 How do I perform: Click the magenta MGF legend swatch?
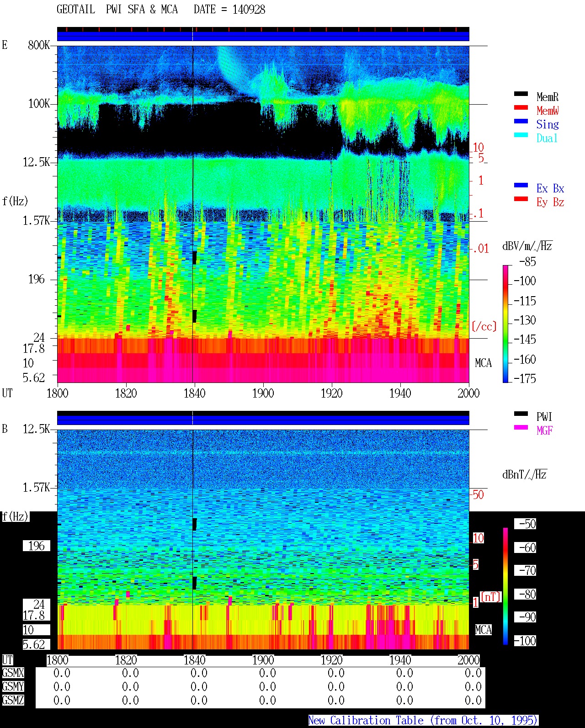(x=521, y=427)
